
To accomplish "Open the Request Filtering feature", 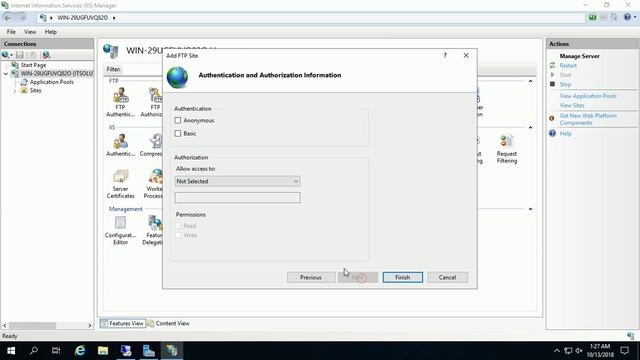I will click(507, 149).
